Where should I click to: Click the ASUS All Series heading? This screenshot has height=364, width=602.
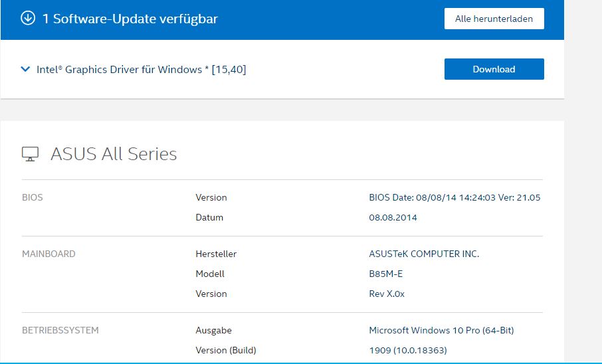(114, 154)
